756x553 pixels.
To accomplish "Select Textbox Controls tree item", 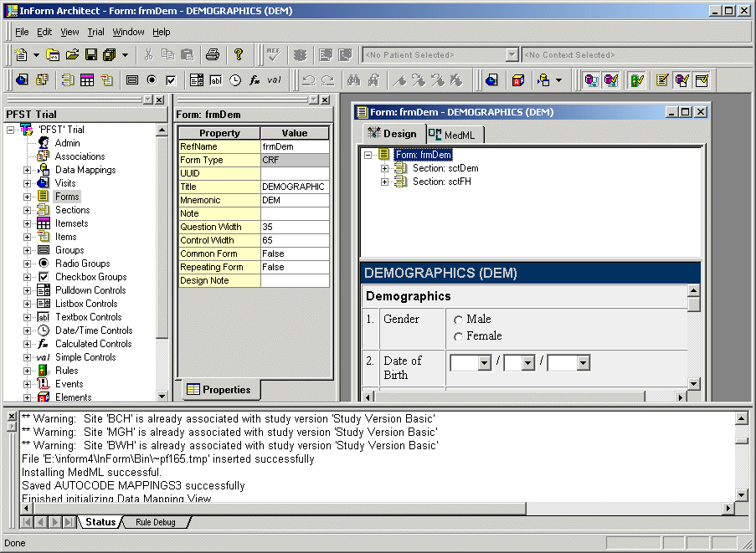I will coord(88,317).
